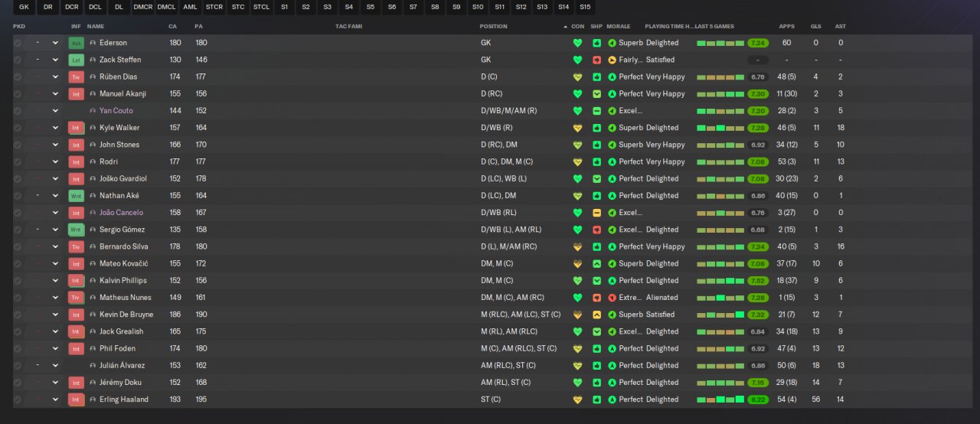Click Kalvin Phillips's last 5 games bar
The height and width of the screenshot is (424, 980).
coord(720,280)
